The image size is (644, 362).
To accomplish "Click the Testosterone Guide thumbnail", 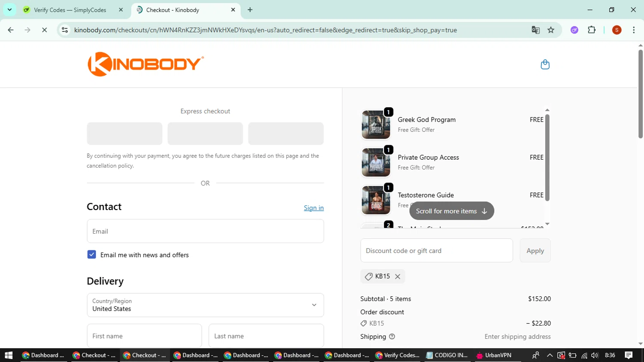I will (376, 200).
